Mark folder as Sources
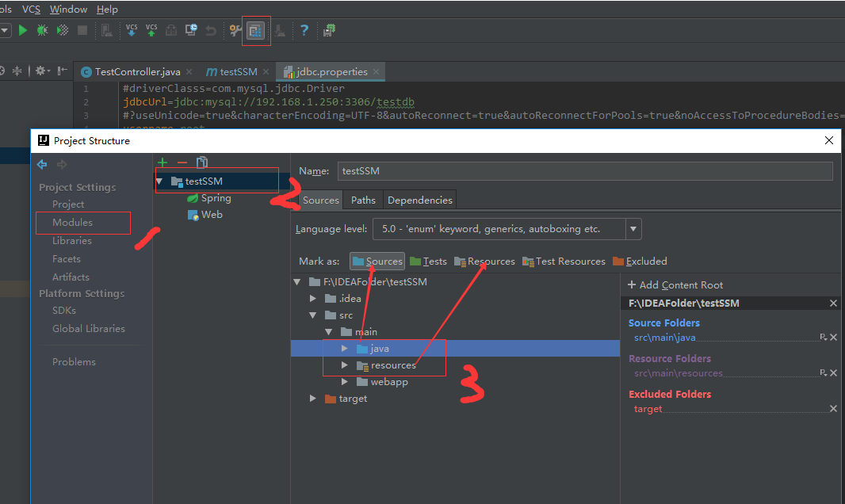 [377, 262]
